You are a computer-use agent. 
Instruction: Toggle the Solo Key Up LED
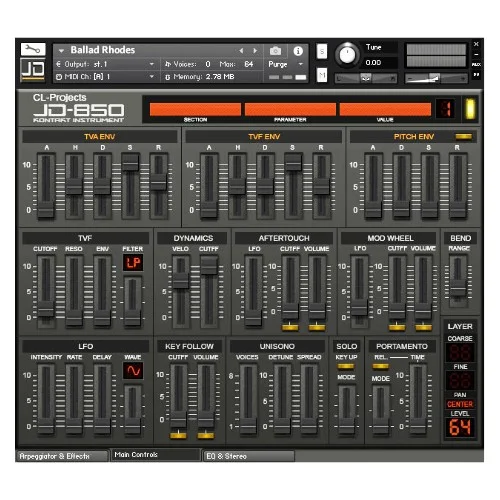pos(346,366)
